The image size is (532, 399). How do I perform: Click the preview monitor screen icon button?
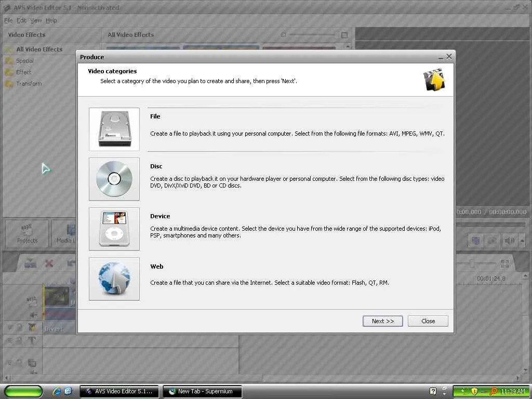(x=476, y=241)
